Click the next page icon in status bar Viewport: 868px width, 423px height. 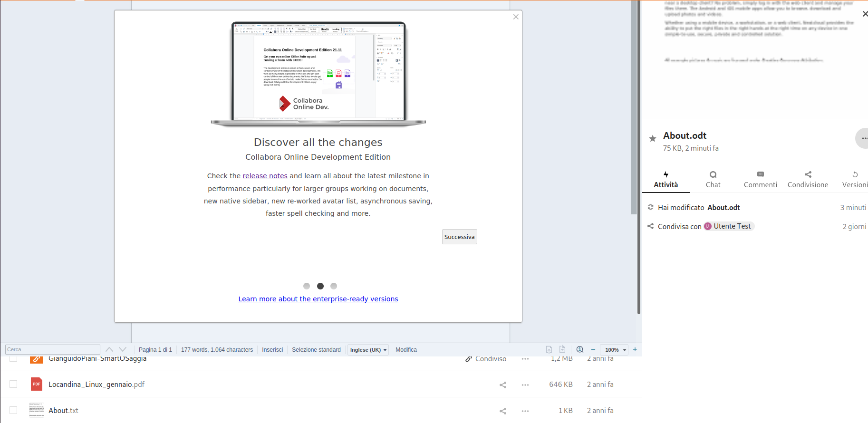[x=562, y=349]
